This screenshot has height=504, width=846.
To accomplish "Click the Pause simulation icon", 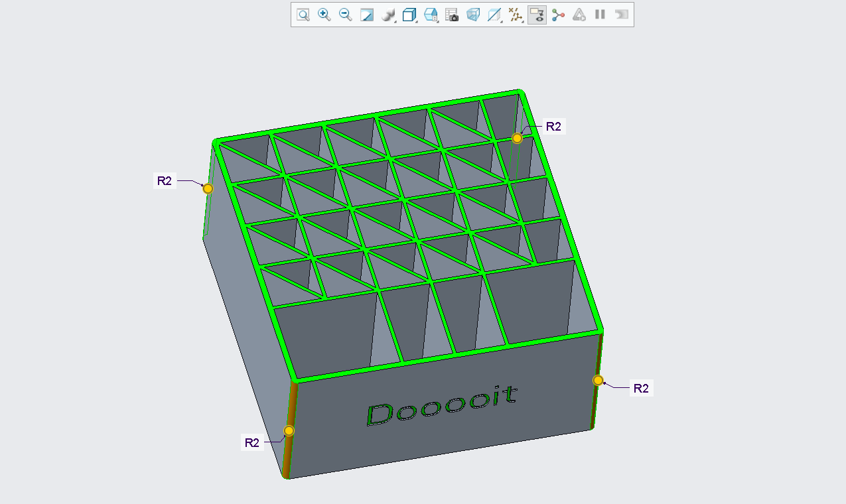I will pyautogui.click(x=600, y=15).
